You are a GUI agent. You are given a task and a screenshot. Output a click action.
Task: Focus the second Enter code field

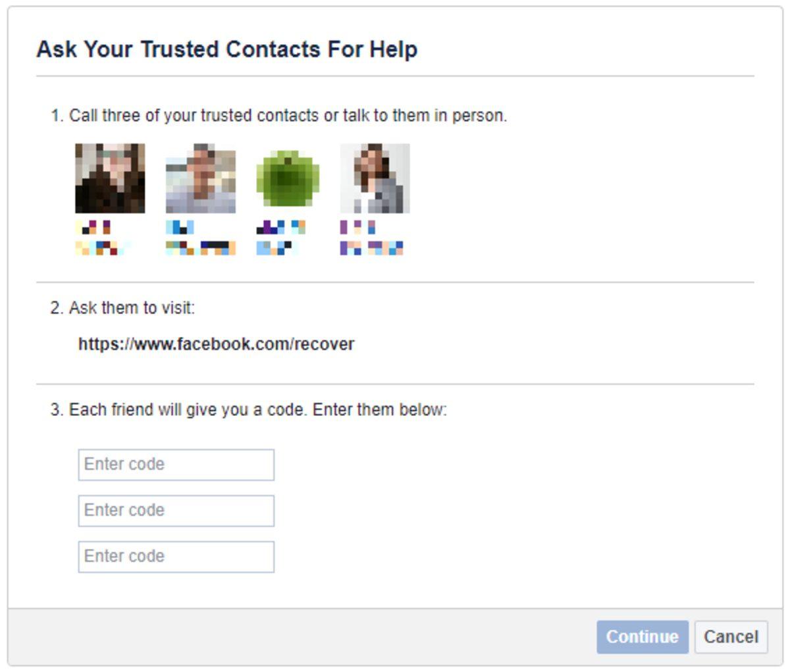pyautogui.click(x=176, y=511)
